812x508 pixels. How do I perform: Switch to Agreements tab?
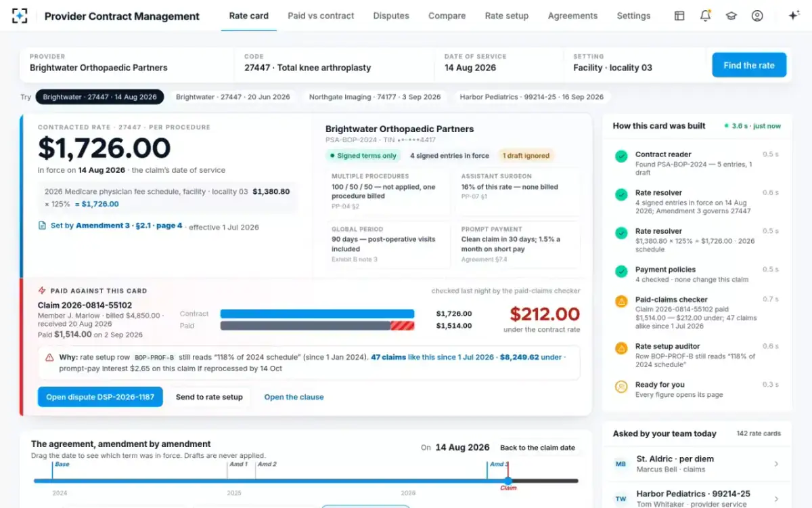tap(572, 16)
